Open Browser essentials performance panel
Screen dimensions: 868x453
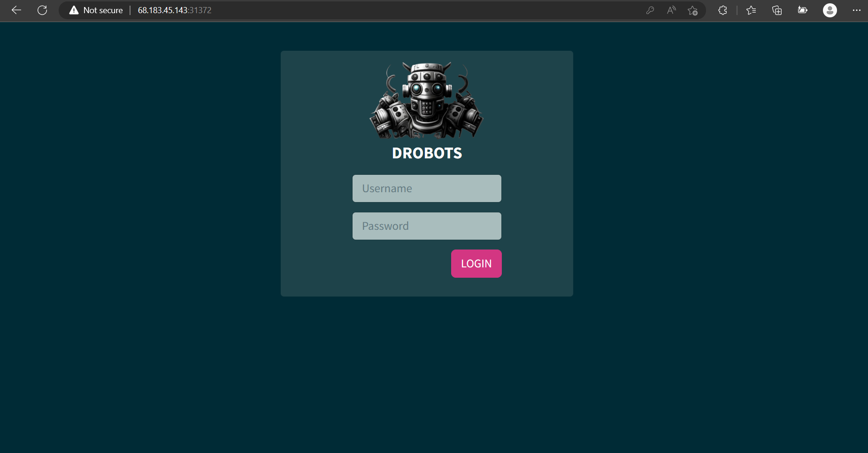pos(802,10)
